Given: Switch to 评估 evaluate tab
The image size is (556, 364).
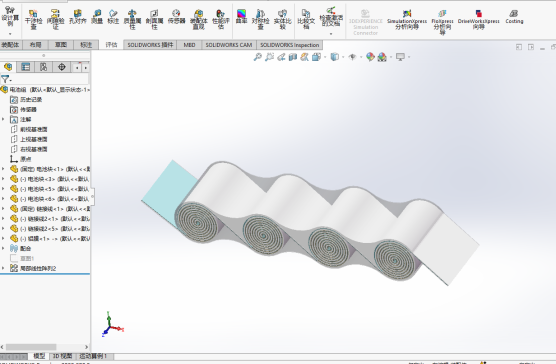Looking at the screenshot, I should [111, 45].
